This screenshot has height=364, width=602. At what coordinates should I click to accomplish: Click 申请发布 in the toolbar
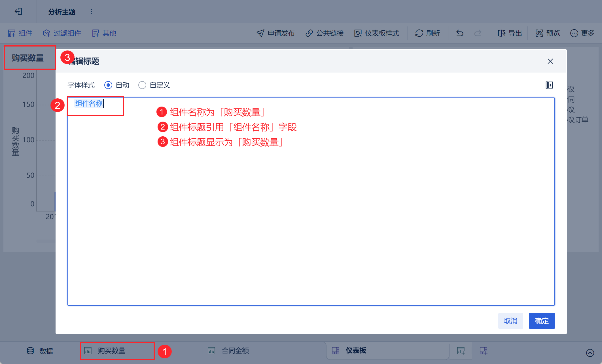point(275,33)
